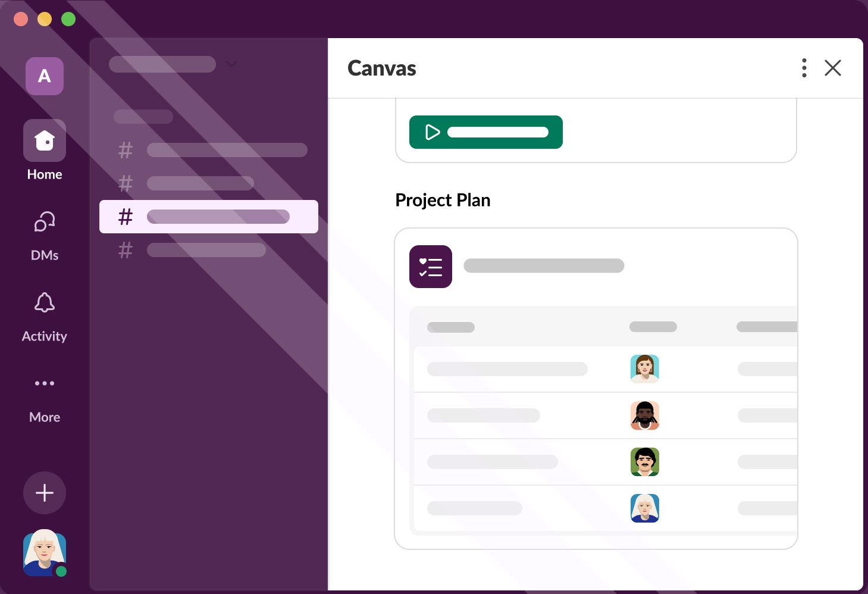The height and width of the screenshot is (594, 868).
Task: Click your profile avatar with green status
Action: [x=45, y=553]
